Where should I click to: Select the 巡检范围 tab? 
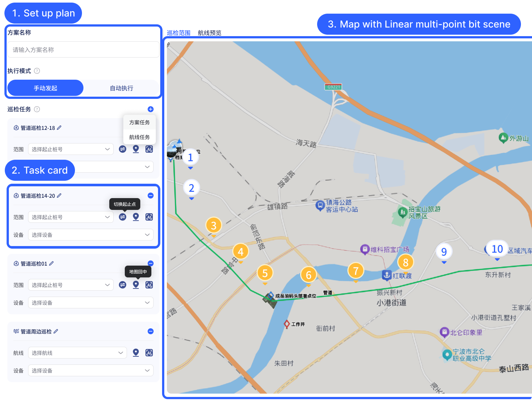[x=179, y=33]
